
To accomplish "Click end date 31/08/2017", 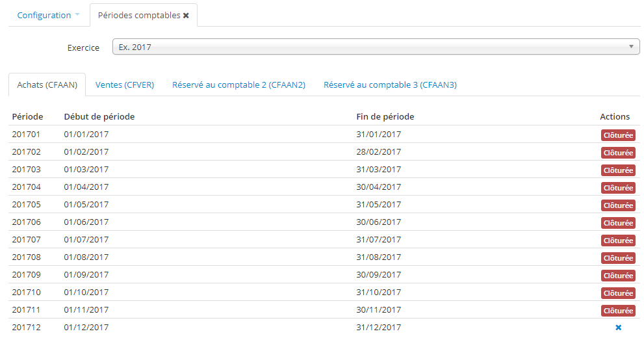I will click(379, 257).
